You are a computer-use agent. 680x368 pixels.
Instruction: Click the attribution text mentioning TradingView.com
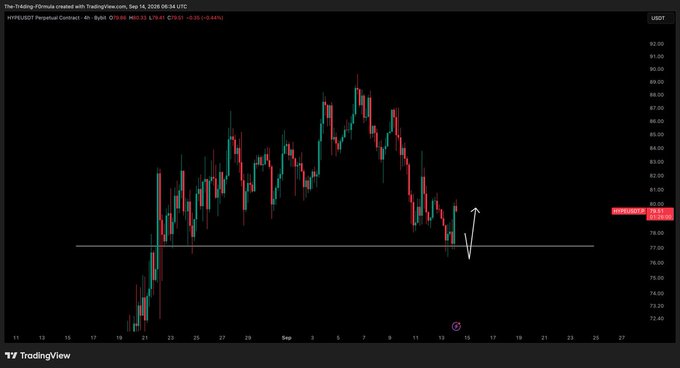(96, 7)
